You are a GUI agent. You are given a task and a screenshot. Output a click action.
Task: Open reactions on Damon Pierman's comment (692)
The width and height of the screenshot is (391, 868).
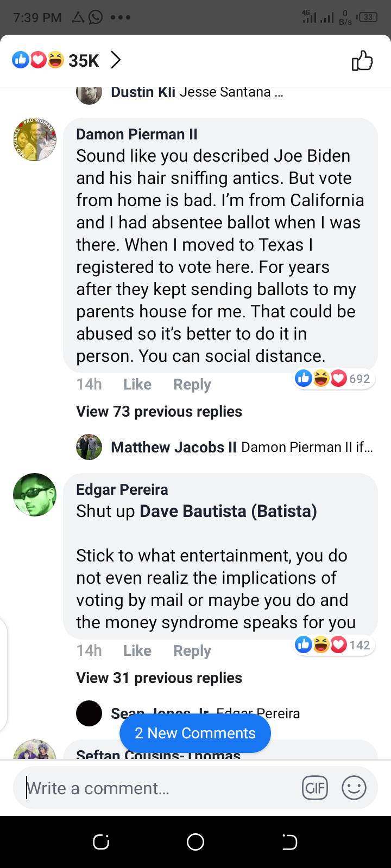333,379
